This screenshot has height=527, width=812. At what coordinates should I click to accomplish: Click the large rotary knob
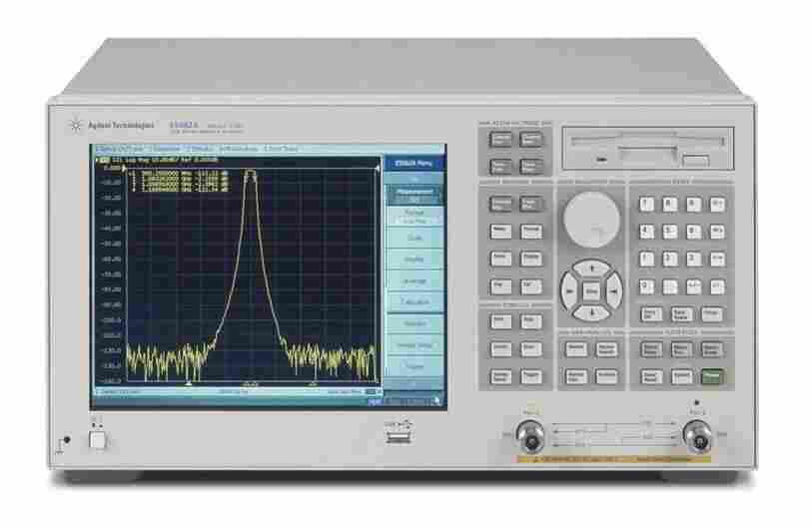click(x=590, y=219)
